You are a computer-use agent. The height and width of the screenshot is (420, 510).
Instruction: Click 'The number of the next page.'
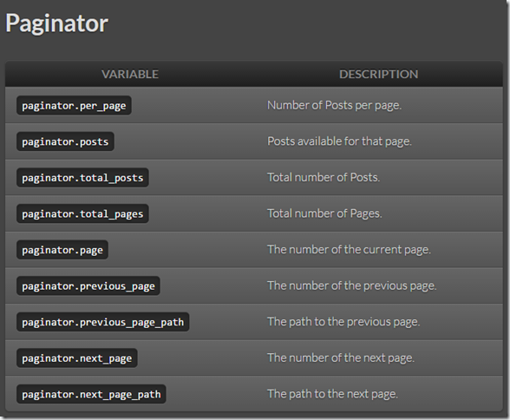341,358
